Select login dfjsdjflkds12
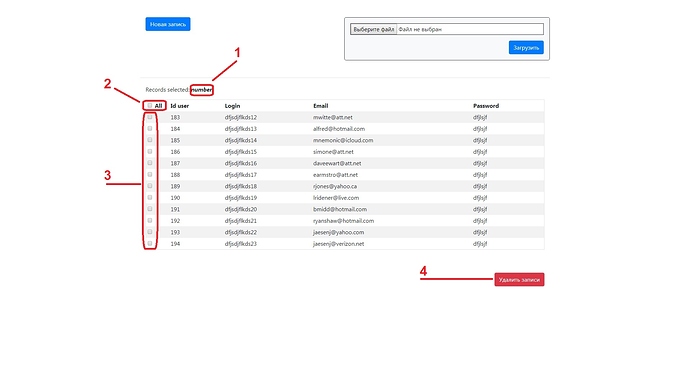Image resolution: width=690 pixels, height=388 pixels. pos(241,117)
